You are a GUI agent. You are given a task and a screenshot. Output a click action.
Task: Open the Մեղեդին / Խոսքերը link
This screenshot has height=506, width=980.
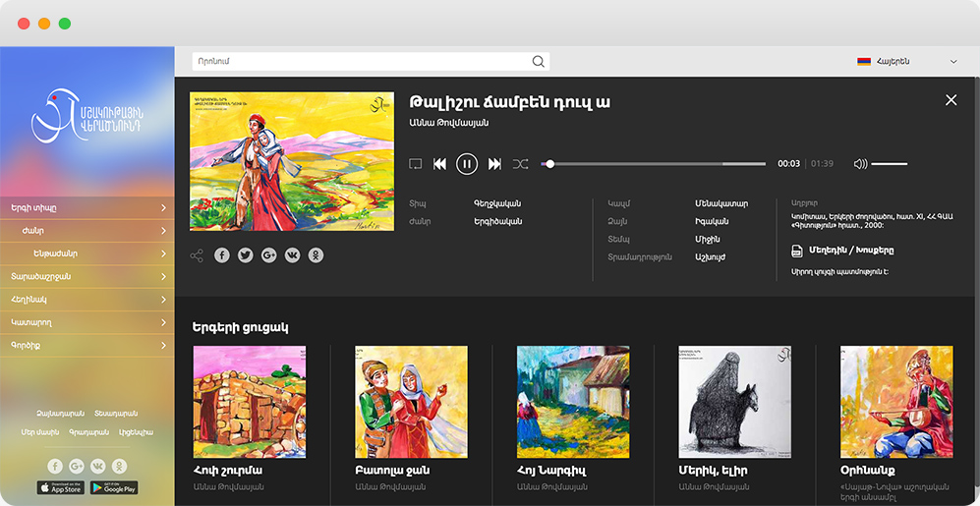851,250
